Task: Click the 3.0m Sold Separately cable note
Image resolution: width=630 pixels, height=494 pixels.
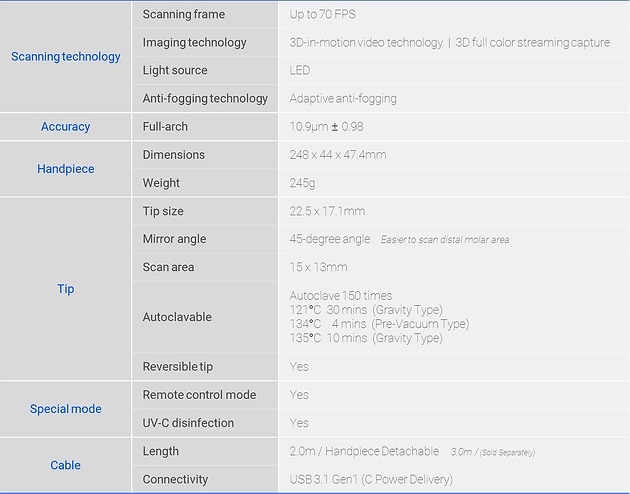Action: [493, 452]
